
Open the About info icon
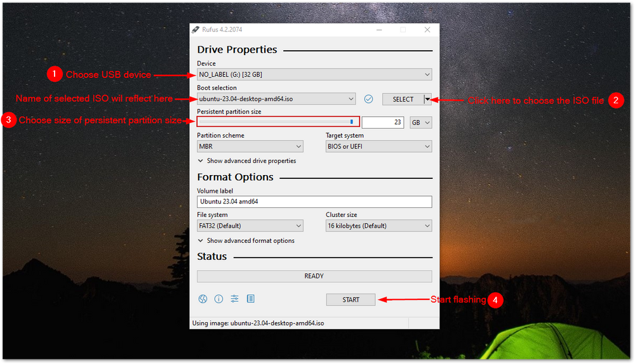click(218, 299)
